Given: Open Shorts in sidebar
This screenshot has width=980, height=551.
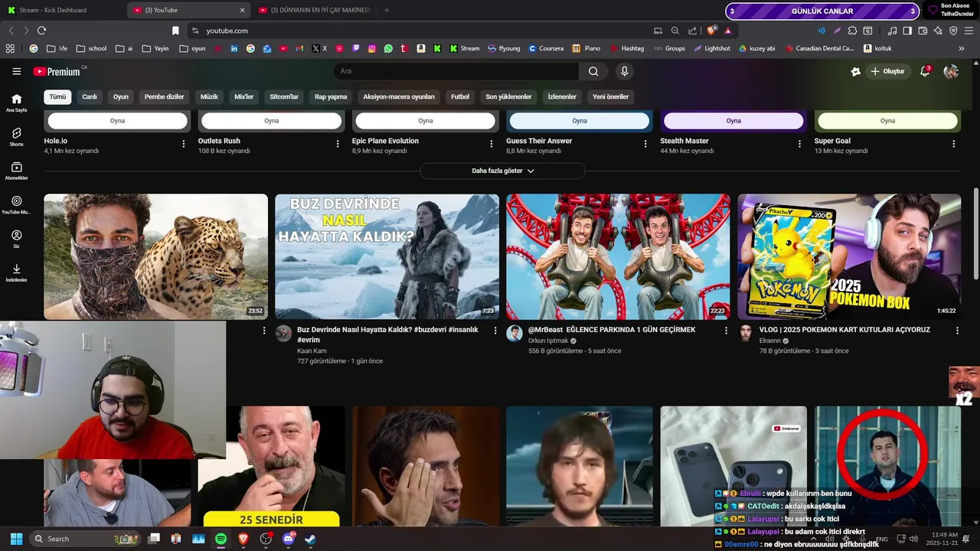Looking at the screenshot, I should pyautogui.click(x=17, y=137).
